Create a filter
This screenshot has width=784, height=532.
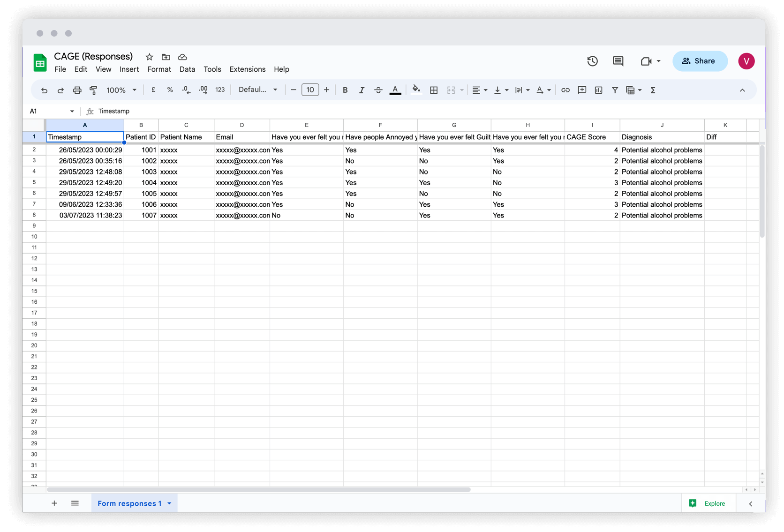(x=615, y=90)
